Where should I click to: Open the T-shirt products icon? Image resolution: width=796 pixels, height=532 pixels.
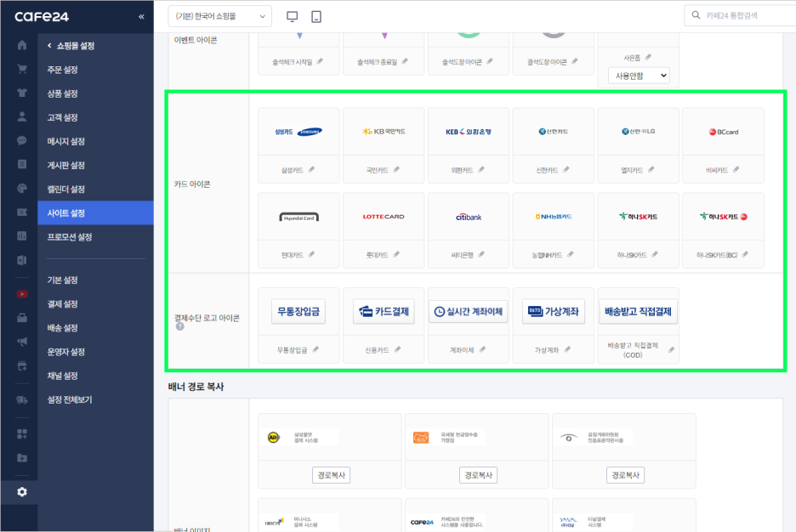pos(22,93)
